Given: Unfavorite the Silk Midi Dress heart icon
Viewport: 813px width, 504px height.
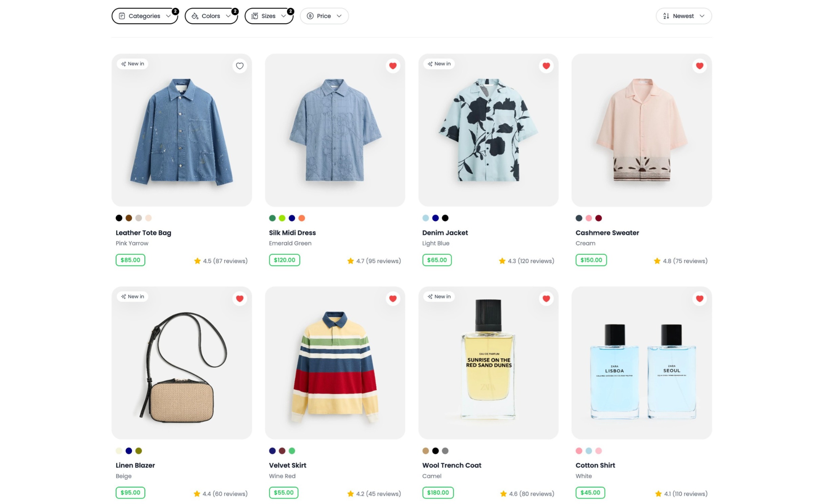Looking at the screenshot, I should [393, 66].
